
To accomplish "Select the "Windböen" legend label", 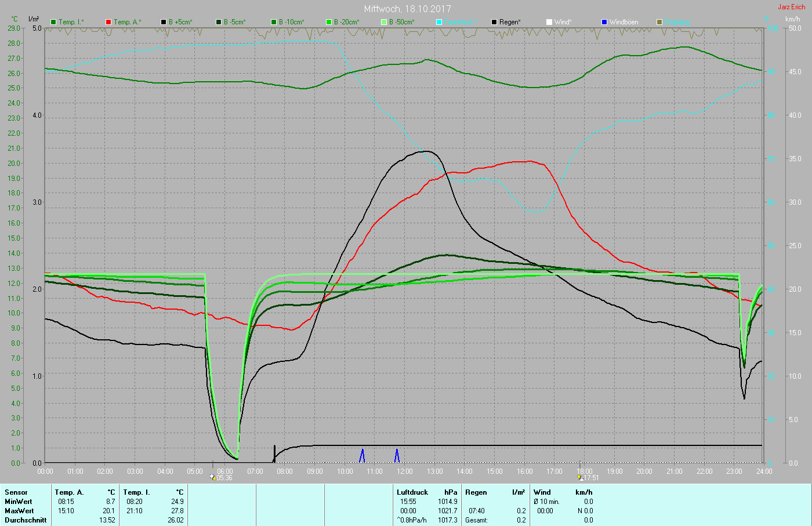I will coord(624,22).
